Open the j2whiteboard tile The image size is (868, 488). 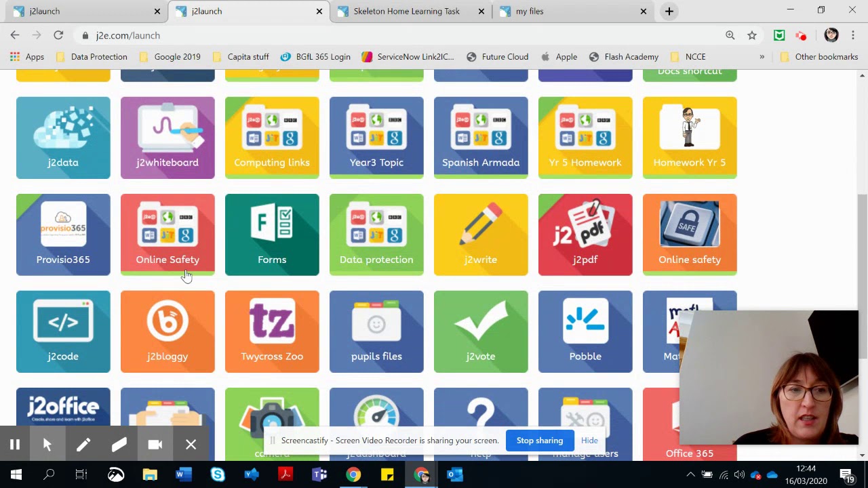[167, 138]
